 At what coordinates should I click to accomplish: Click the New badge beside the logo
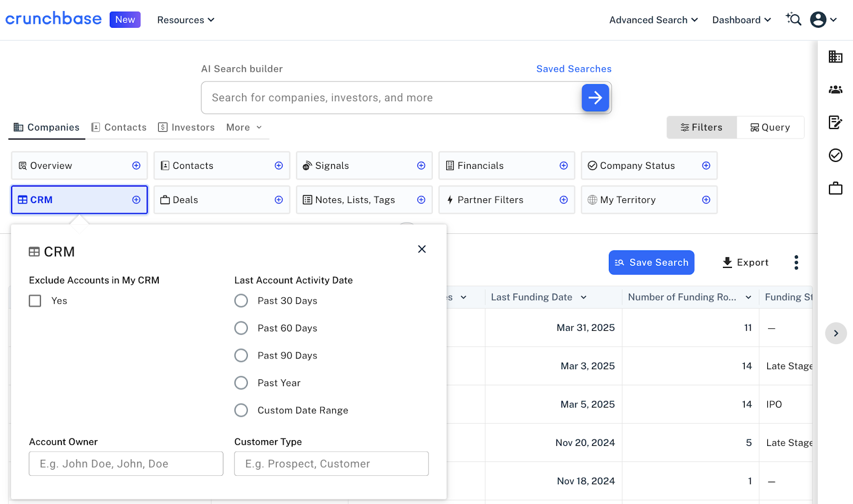point(125,20)
